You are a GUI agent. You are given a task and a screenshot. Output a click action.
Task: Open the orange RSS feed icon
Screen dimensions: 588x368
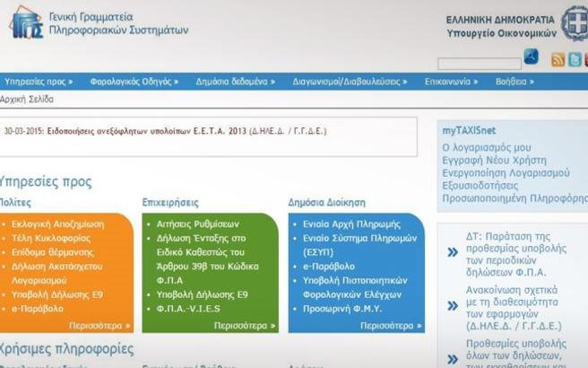click(558, 60)
